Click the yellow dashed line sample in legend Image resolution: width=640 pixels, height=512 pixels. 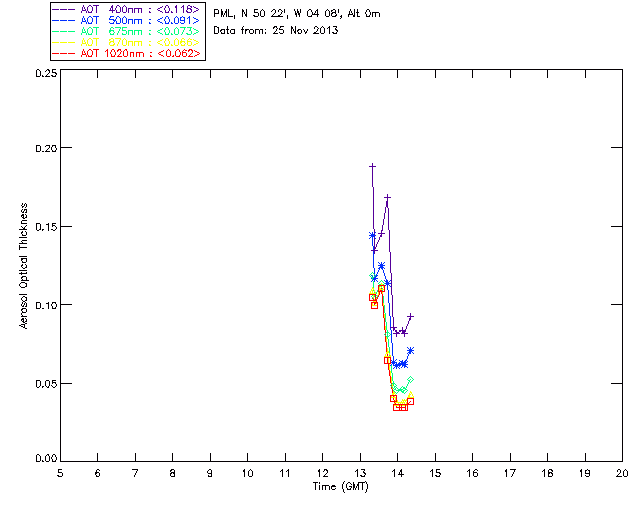tap(64, 42)
